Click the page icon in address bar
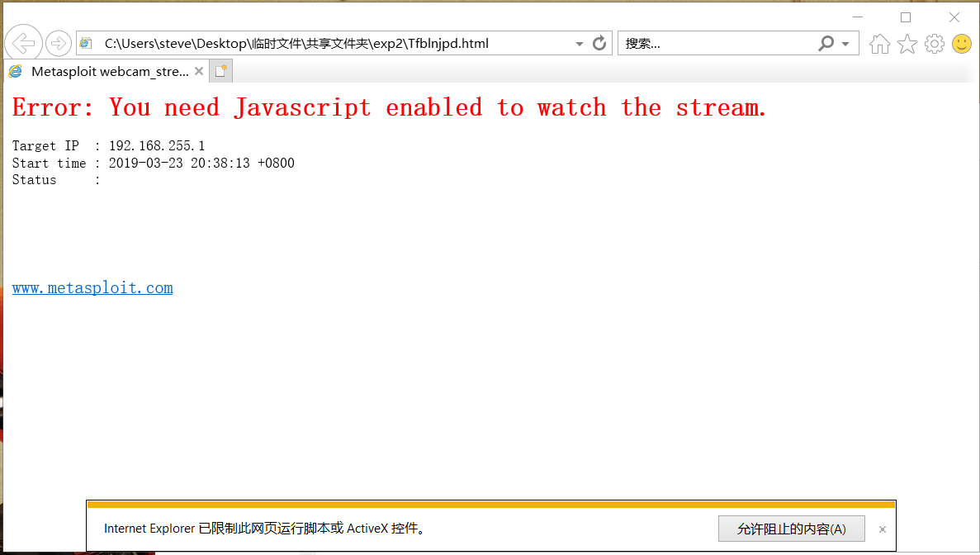 click(86, 43)
